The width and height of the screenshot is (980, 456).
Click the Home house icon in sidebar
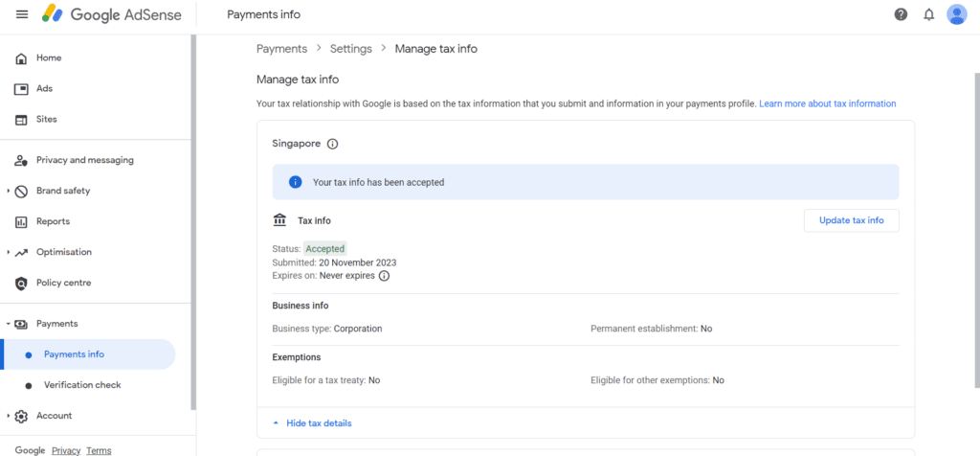pyautogui.click(x=21, y=58)
